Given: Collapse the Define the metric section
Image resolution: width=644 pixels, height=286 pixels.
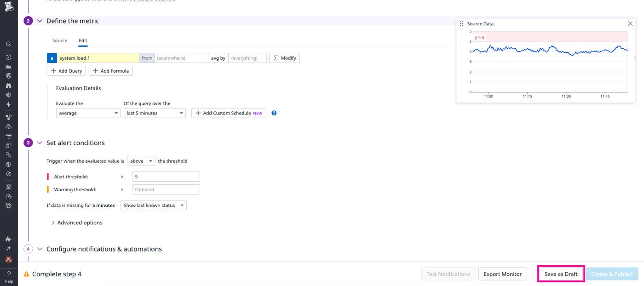Looking at the screenshot, I should [x=40, y=20].
